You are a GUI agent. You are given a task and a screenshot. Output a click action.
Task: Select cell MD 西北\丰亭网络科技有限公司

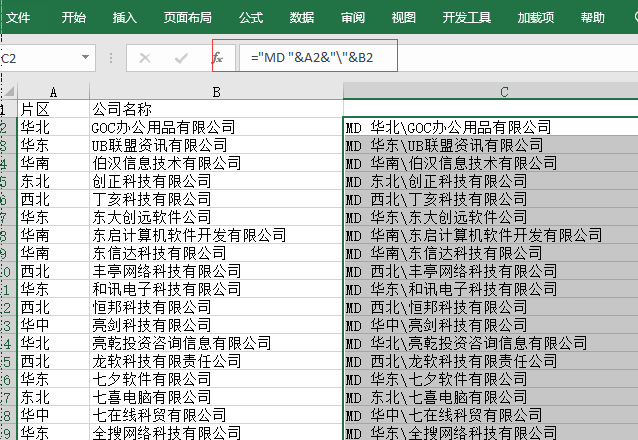click(491, 271)
